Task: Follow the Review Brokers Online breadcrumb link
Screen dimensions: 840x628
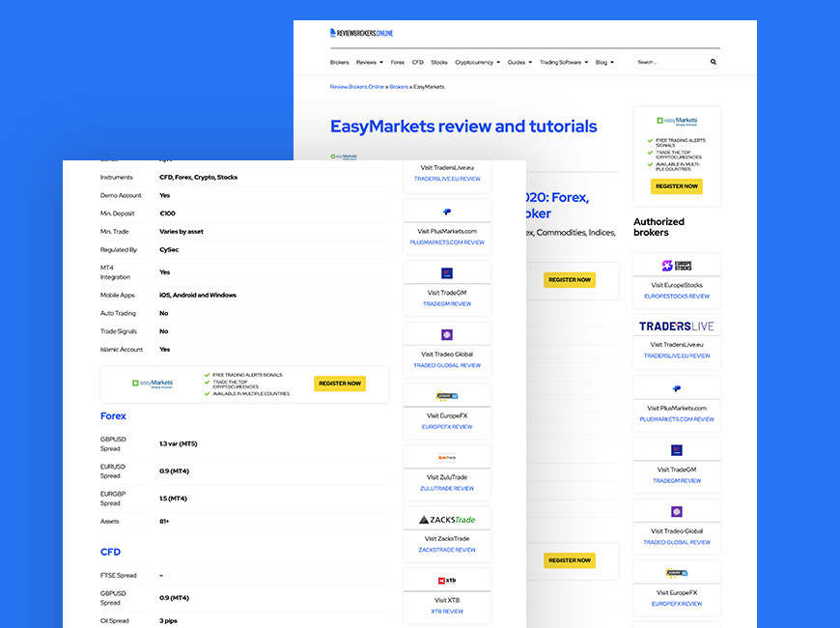Action: (357, 87)
